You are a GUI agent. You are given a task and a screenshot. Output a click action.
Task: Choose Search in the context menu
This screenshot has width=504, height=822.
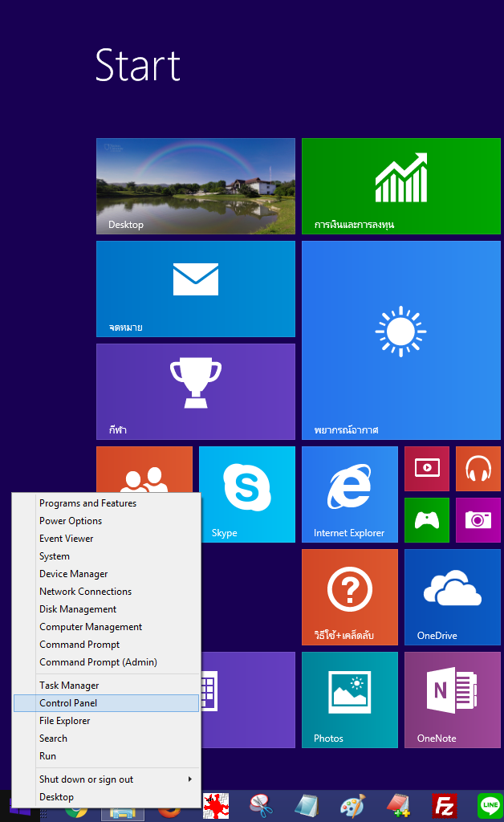pos(107,739)
